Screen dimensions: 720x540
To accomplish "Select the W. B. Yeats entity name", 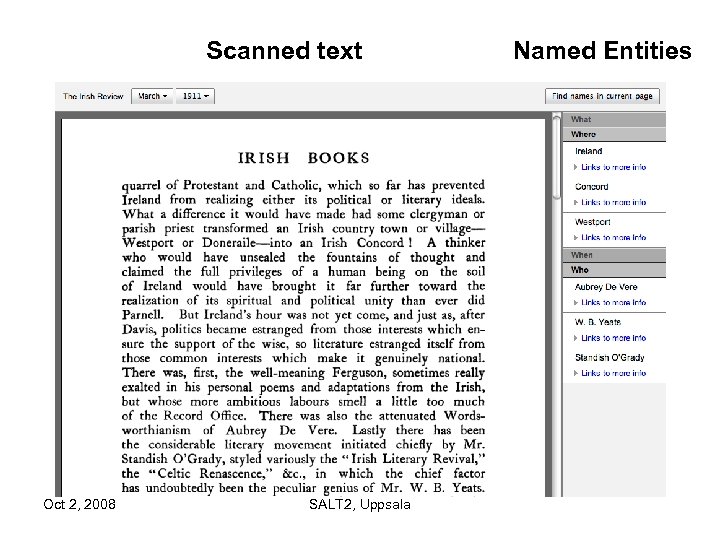I will pyautogui.click(x=598, y=322).
